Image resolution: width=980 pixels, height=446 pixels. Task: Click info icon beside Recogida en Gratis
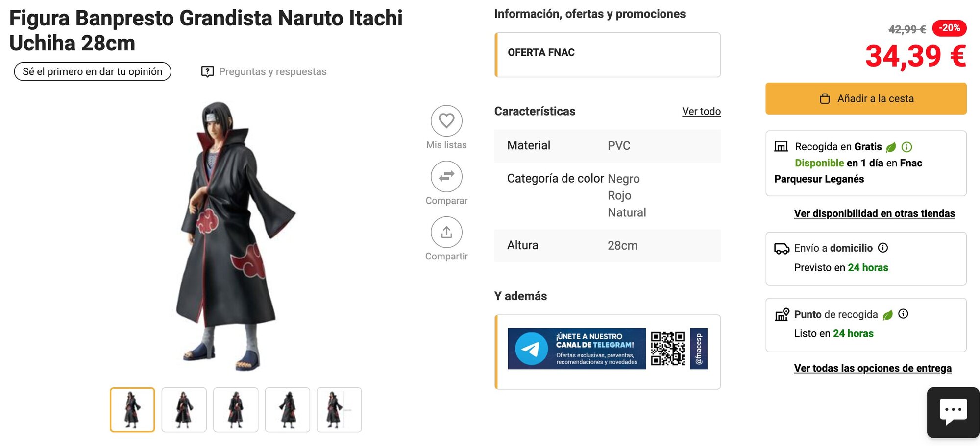[x=906, y=147]
